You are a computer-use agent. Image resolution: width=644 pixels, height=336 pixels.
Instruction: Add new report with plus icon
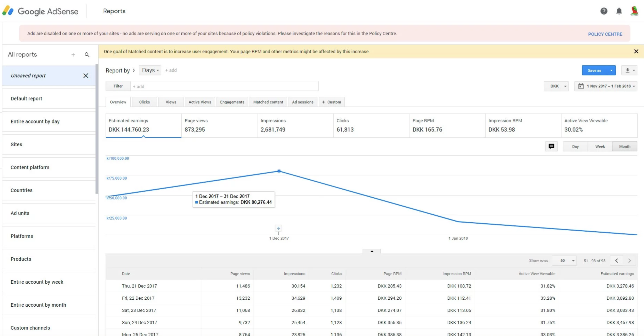73,55
